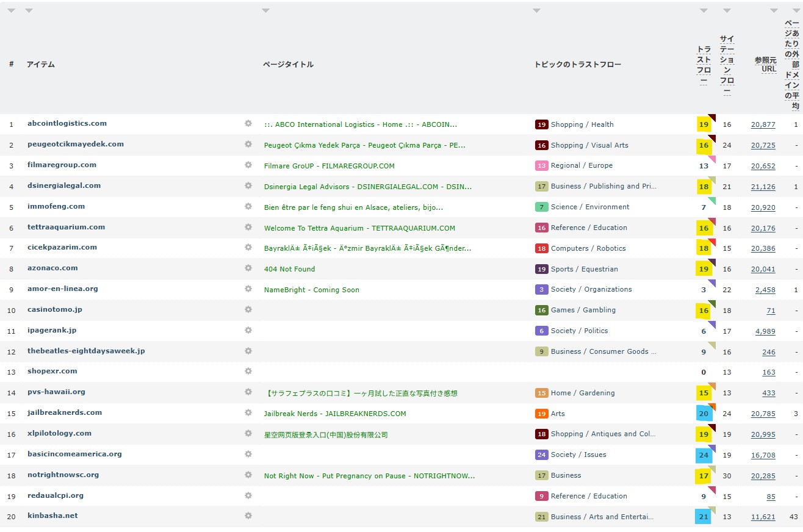Open gear options for basicincomeamerica.org
This screenshot has height=532, width=803.
[248, 454]
